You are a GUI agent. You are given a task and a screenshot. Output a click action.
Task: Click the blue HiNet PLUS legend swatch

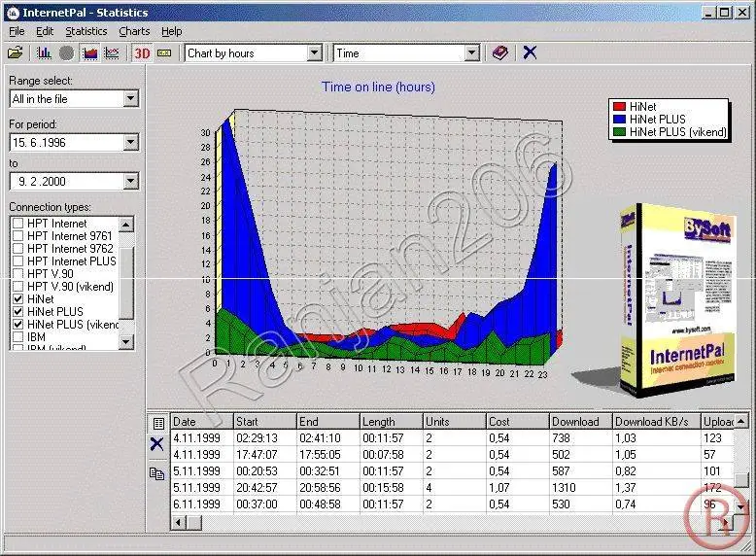coord(619,120)
